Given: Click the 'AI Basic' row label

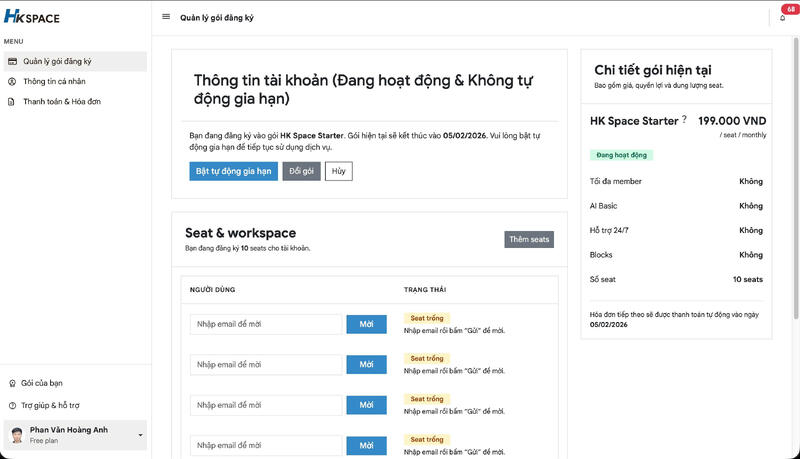Looking at the screenshot, I should point(603,206).
